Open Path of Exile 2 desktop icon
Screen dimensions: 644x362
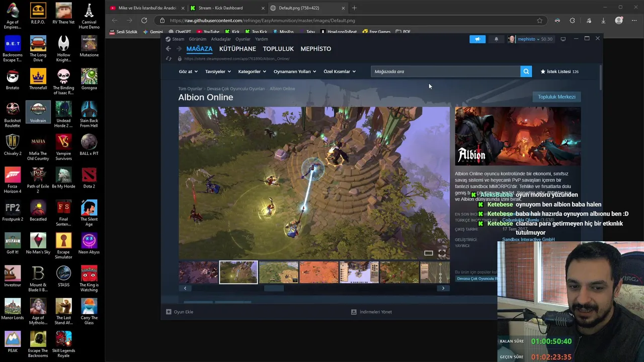coord(38,180)
